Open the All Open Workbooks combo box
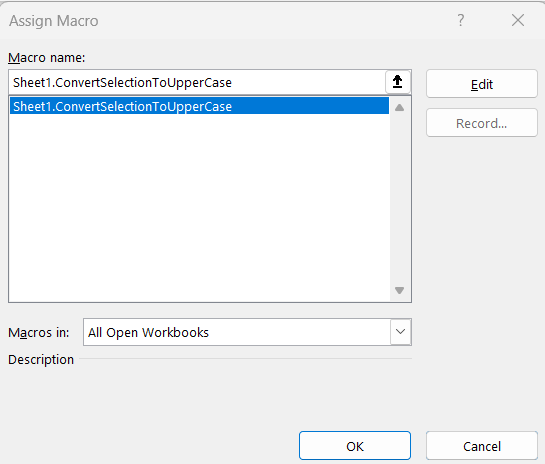 click(x=247, y=332)
